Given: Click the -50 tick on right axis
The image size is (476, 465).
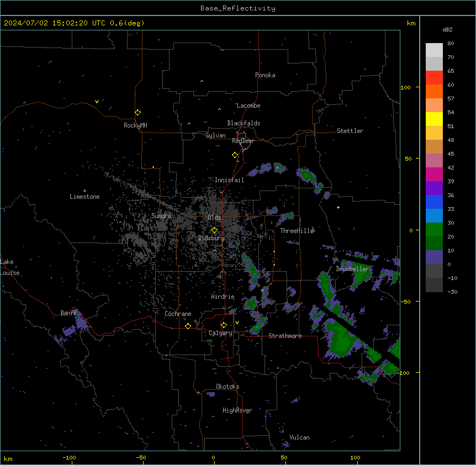Looking at the screenshot, I should pyautogui.click(x=405, y=302).
